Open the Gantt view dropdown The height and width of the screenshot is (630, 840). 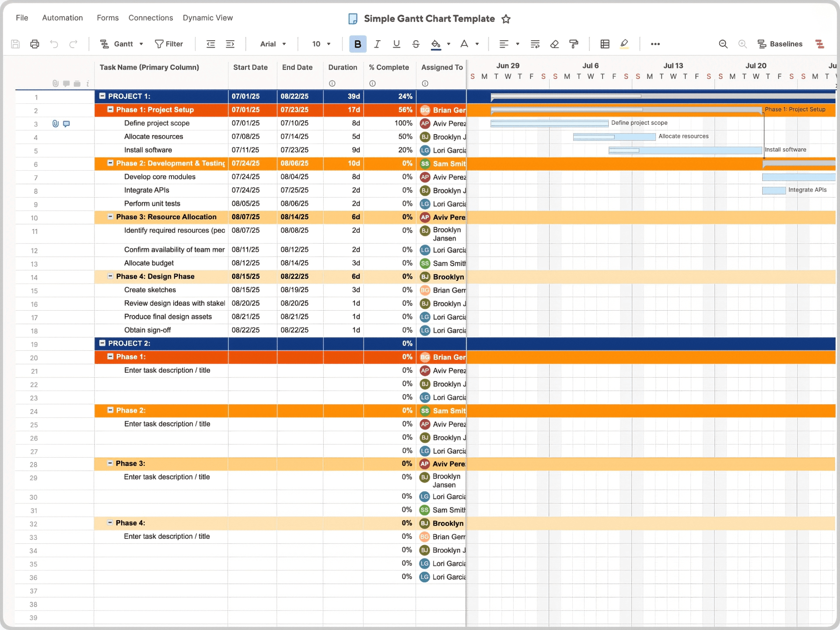coord(122,44)
